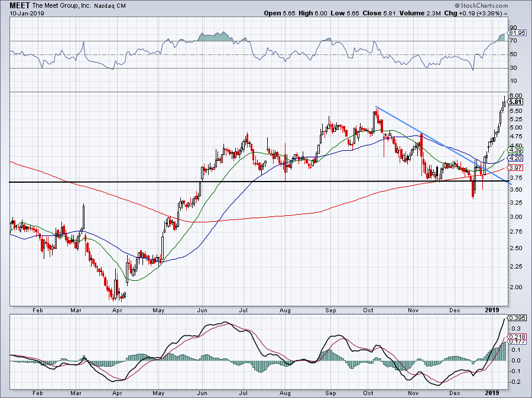The image size is (532, 398).
Task: Click the MACD axis label 0.0
Action: [x=517, y=360]
